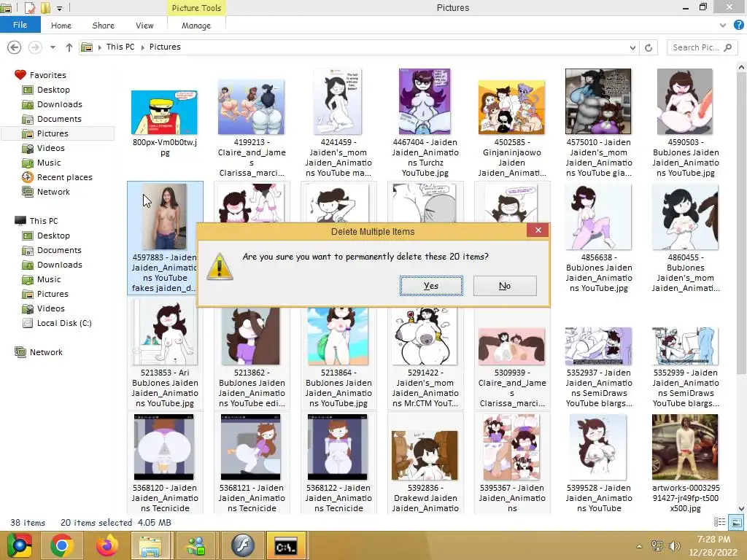The height and width of the screenshot is (560, 747).
Task: Open the Manage tab under Picture Tools
Action: 196,26
